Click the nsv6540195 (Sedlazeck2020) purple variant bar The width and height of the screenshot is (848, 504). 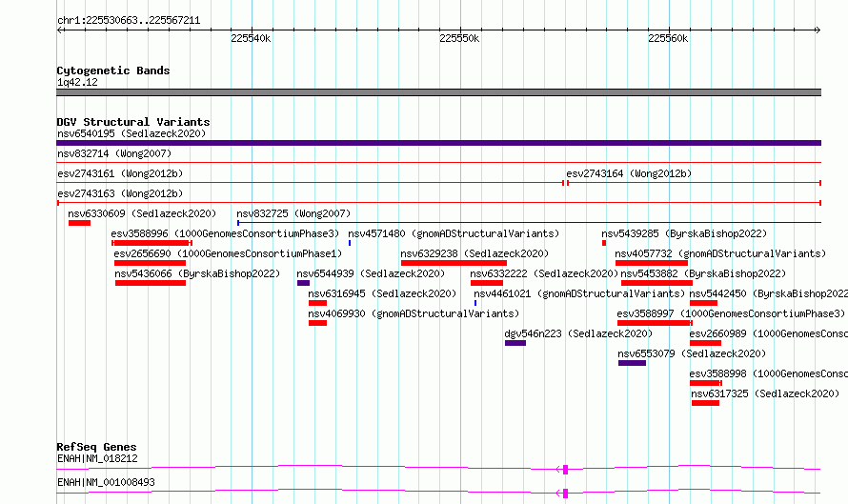tap(438, 143)
